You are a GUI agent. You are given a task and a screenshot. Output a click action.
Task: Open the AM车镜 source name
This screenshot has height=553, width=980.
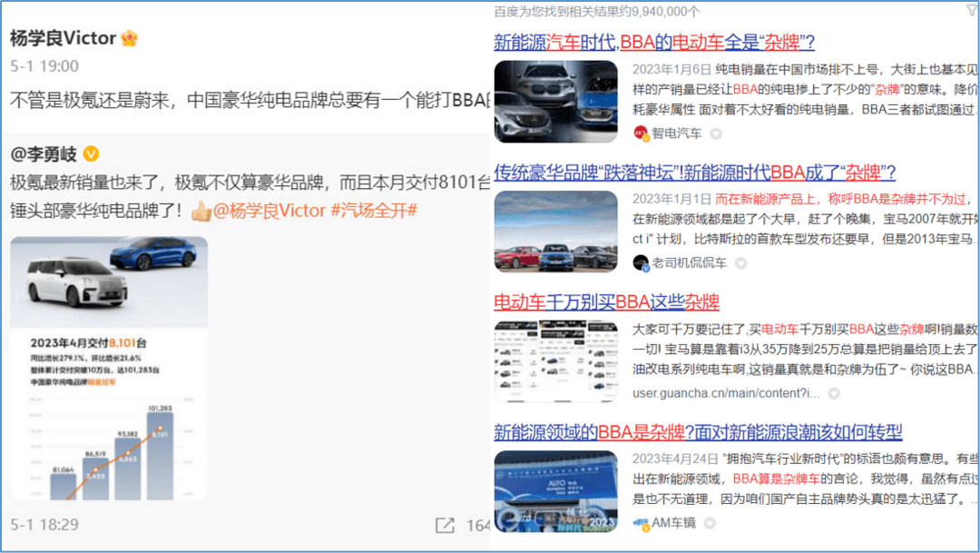click(673, 523)
